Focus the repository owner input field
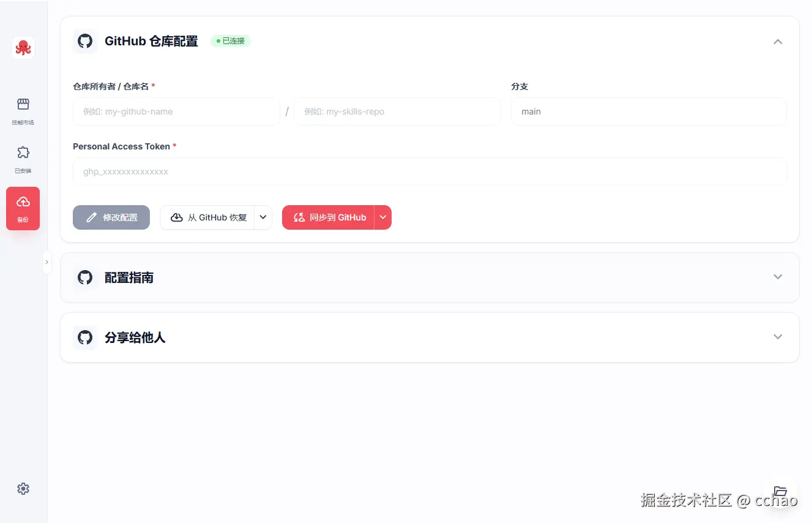Image resolution: width=812 pixels, height=523 pixels. click(x=176, y=111)
